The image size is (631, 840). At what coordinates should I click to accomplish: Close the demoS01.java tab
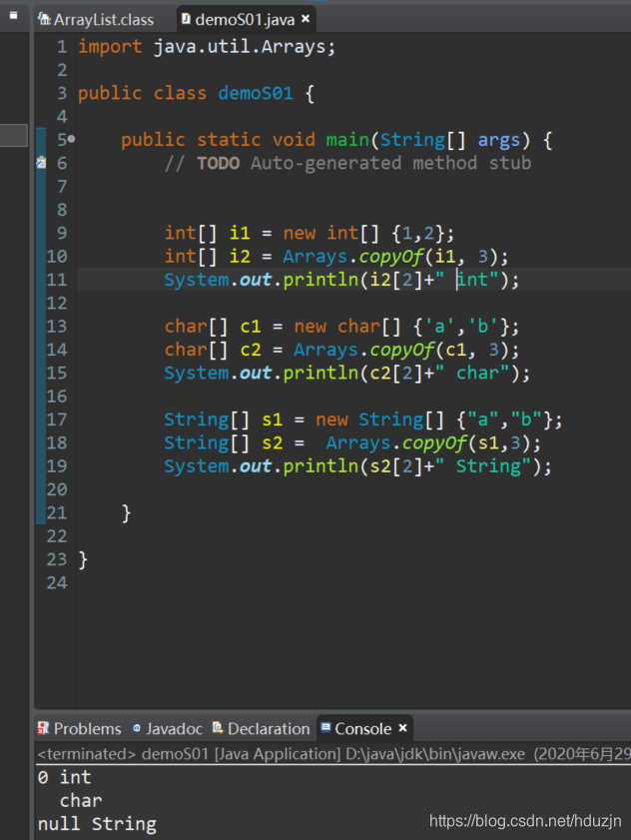point(306,19)
